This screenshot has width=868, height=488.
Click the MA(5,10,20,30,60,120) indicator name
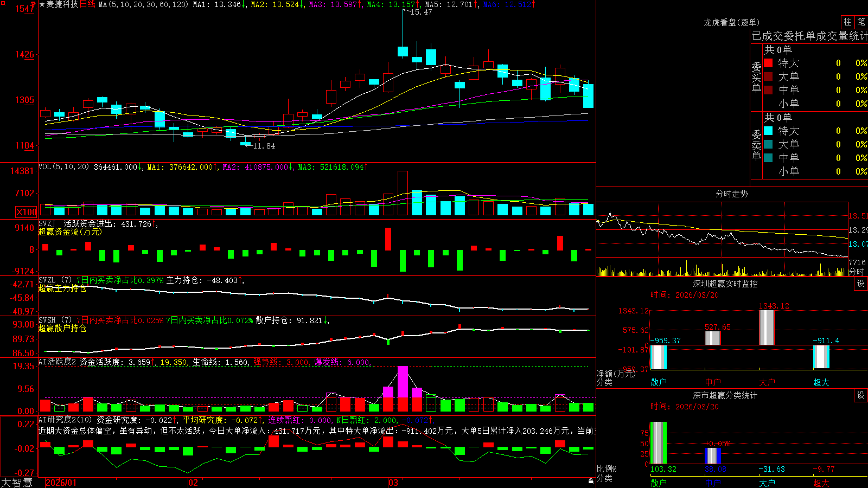143,4
